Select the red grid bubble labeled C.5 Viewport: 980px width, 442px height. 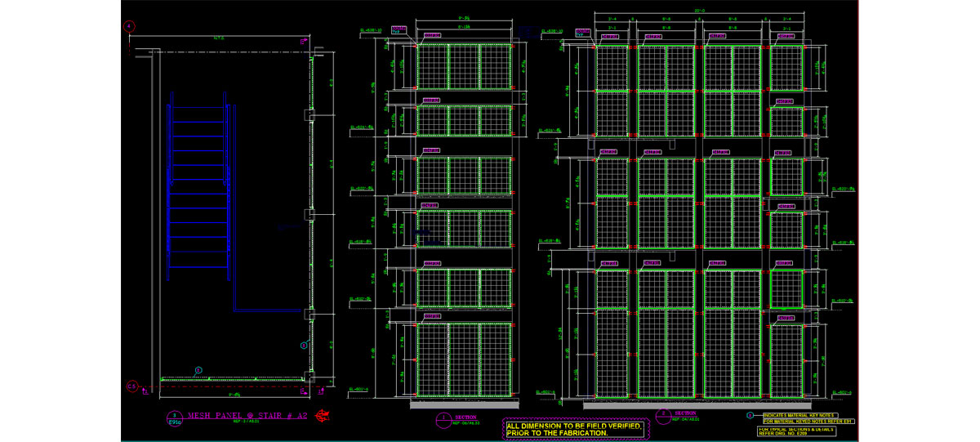131,386
